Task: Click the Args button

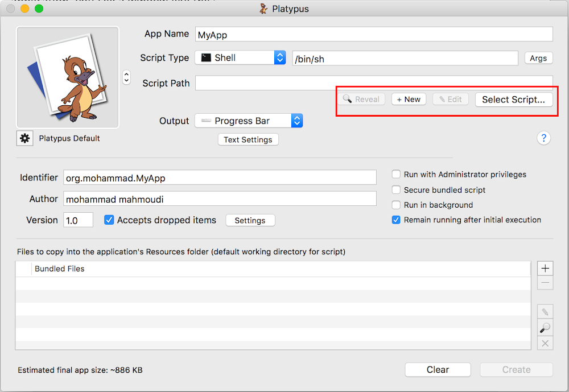Action: pyautogui.click(x=538, y=58)
